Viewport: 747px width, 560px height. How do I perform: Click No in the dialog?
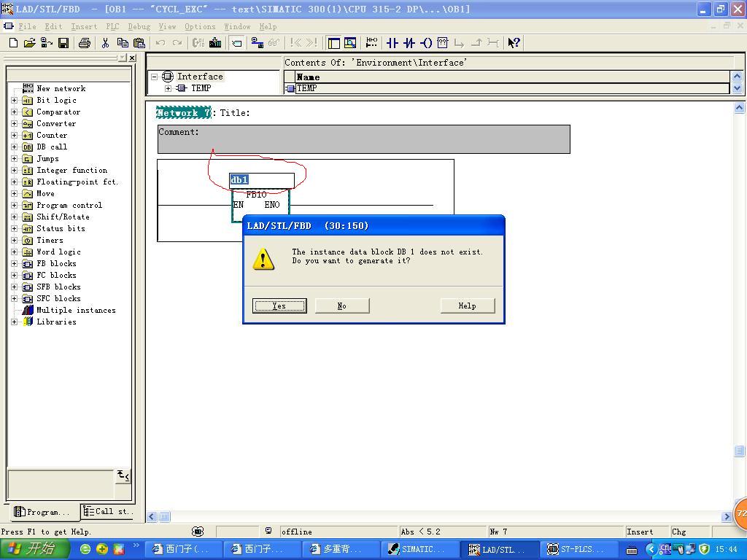342,306
